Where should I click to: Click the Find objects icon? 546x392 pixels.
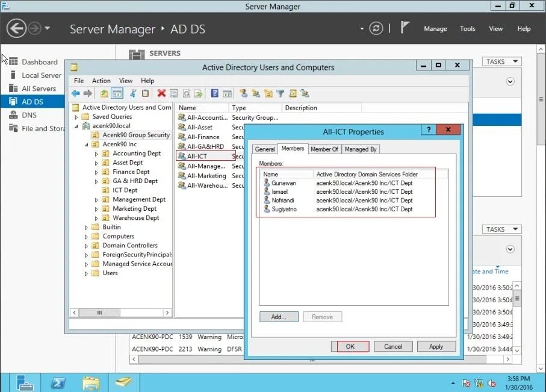(293, 93)
